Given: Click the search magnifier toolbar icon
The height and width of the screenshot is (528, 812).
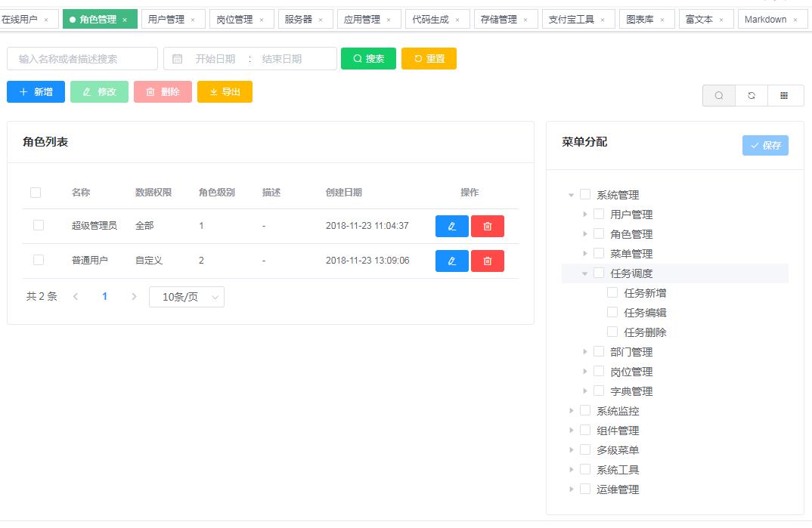Looking at the screenshot, I should pos(719,96).
